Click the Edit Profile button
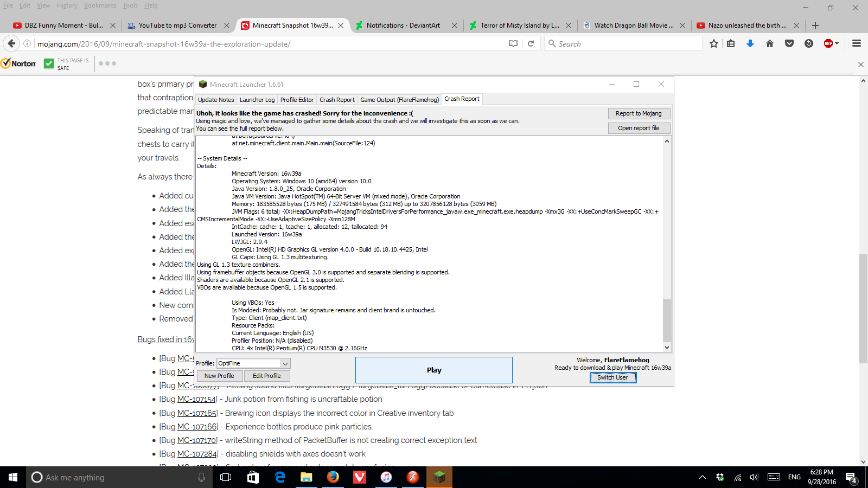This screenshot has height=488, width=868. click(x=267, y=376)
